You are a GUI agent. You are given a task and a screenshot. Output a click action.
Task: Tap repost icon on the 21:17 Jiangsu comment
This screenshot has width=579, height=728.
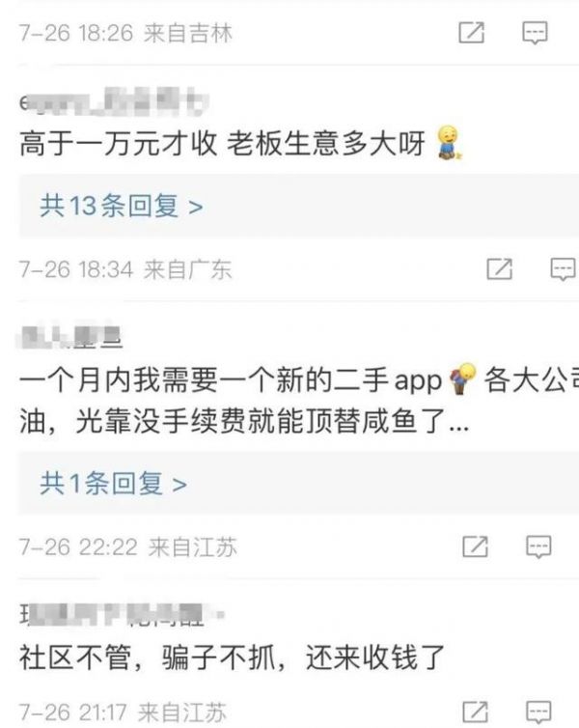[475, 712]
